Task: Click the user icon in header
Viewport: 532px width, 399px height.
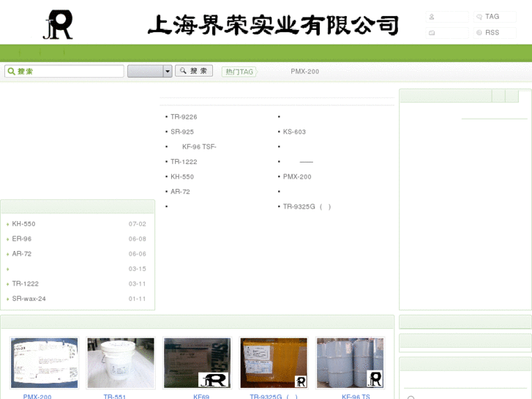Action: pos(432,17)
